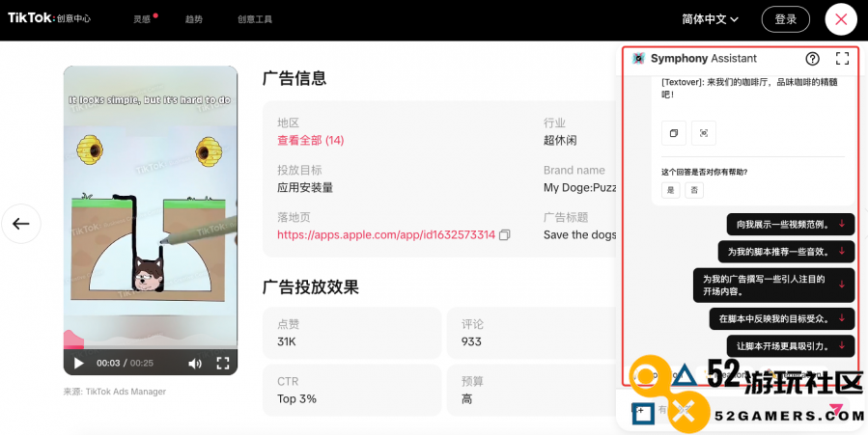The image size is (868, 435).
Task: Open the Symphony Assistant help icon
Action: (x=812, y=59)
